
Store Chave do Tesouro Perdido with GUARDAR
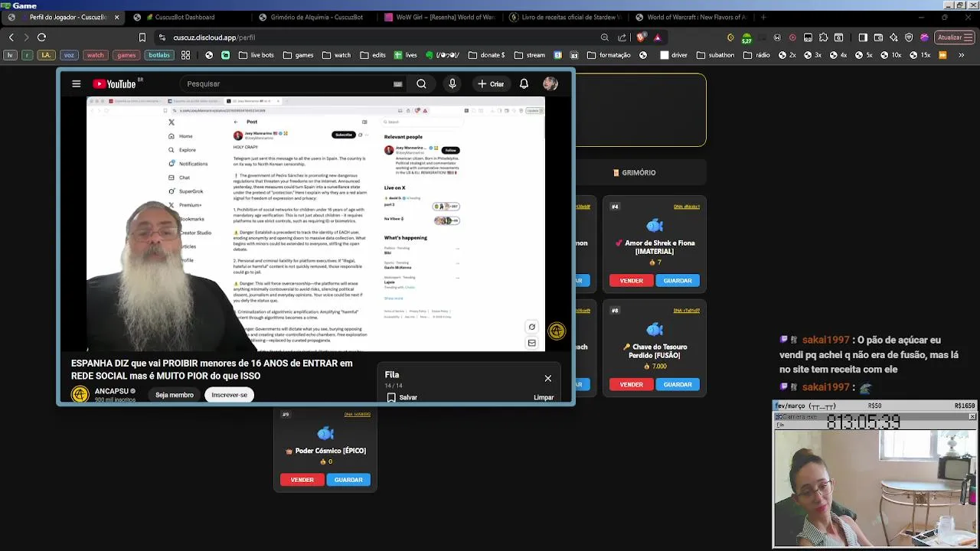[x=678, y=384]
